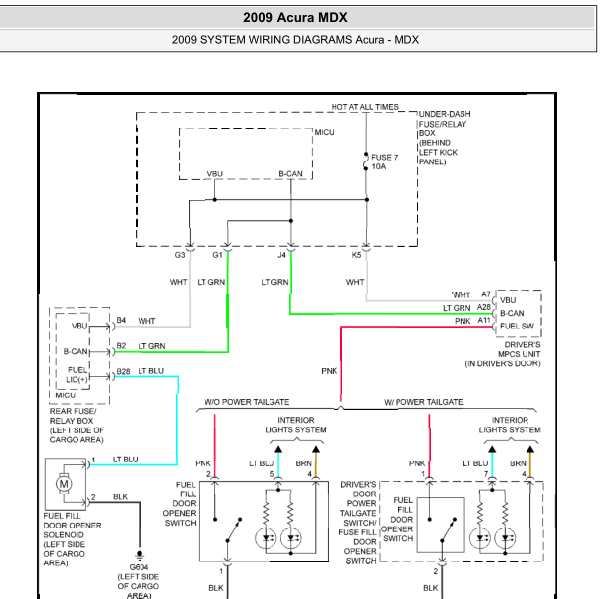This screenshot has height=599, width=600.
Task: Click the "LT BLU" label beside pin B28
Action: pos(151,371)
